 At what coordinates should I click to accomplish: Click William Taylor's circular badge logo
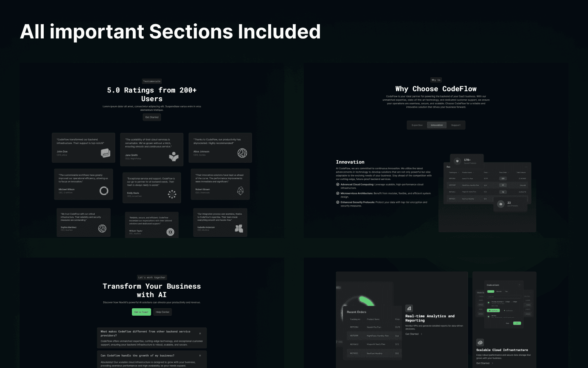(x=170, y=232)
